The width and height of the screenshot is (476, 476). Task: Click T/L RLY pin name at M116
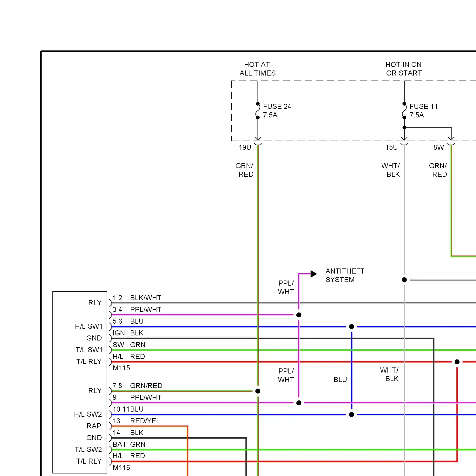point(89,461)
